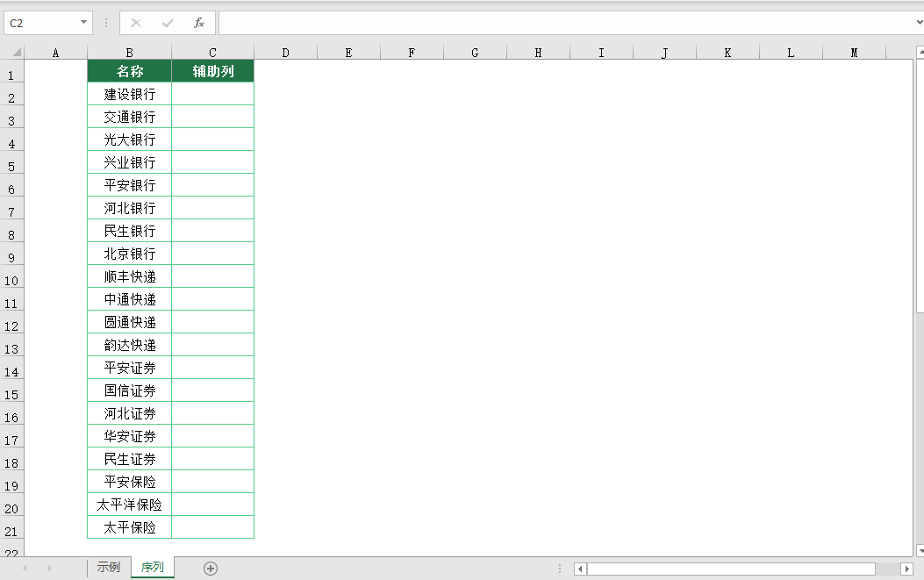
Task: Click vertical scrollbar down arrow
Action: (x=920, y=550)
